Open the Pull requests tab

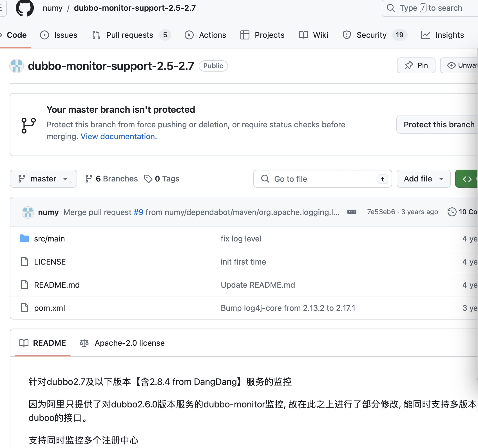[131, 35]
